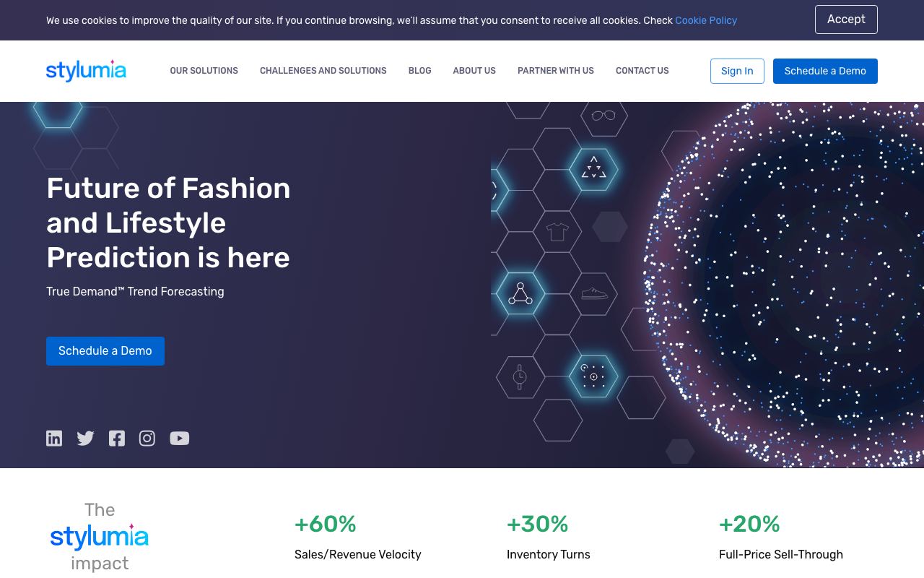Click the Stylumia impact logo below the hero
The height and width of the screenshot is (578, 924).
[100, 537]
